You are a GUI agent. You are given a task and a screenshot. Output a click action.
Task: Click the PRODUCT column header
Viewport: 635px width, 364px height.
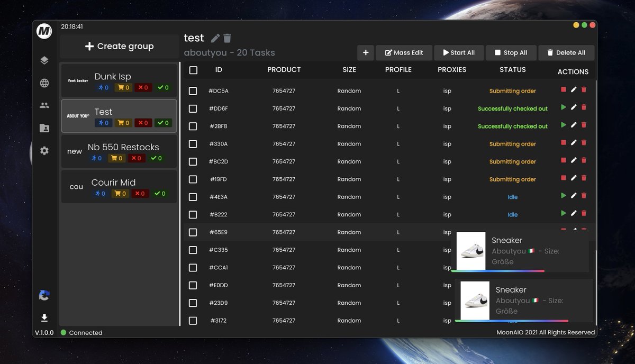point(284,69)
